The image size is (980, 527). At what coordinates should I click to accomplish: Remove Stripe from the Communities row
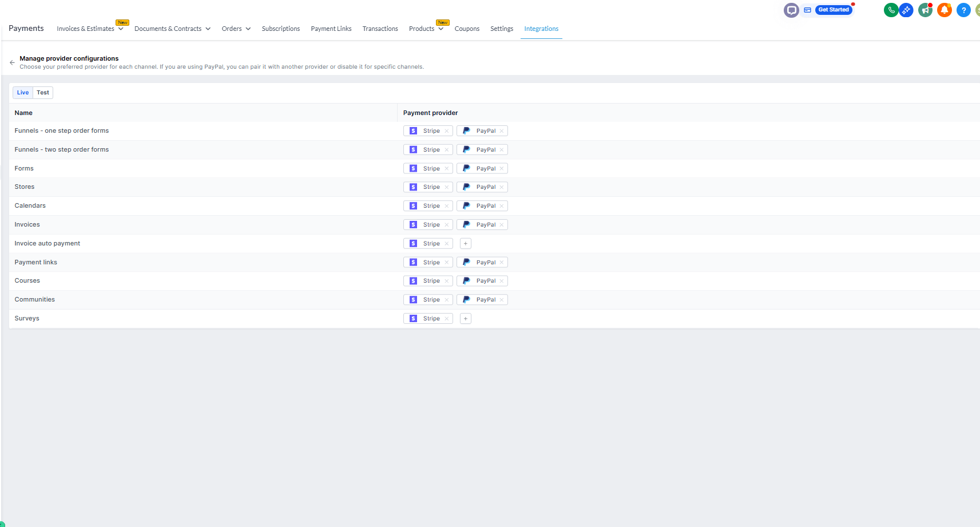click(447, 300)
